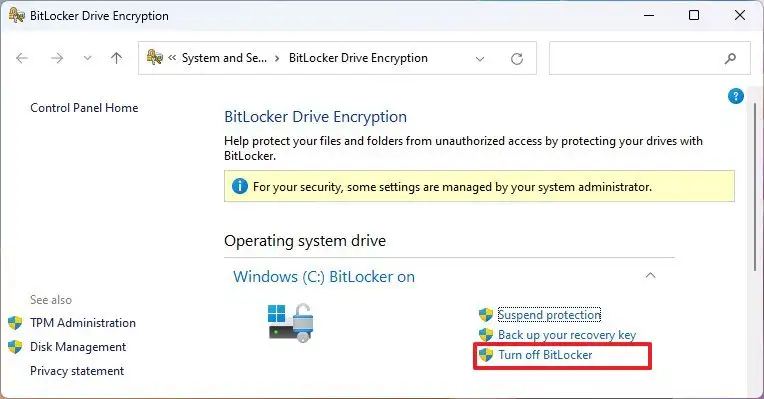Image resolution: width=764 pixels, height=399 pixels.
Task: Collapse the Windows (C:) drive section
Action: (x=650, y=275)
